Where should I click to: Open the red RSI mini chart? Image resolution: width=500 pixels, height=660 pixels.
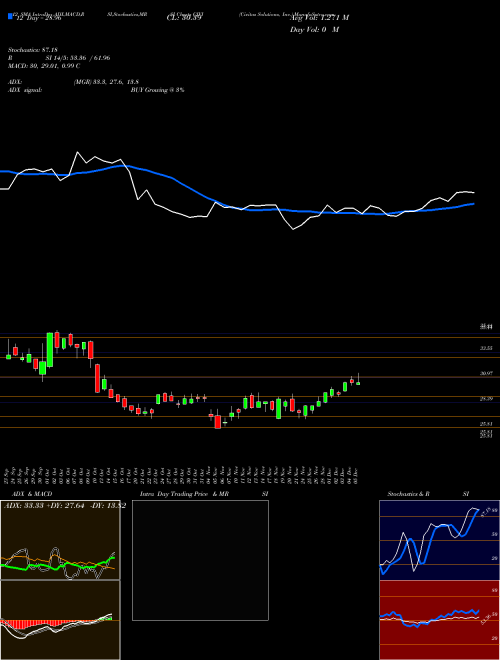(439, 620)
